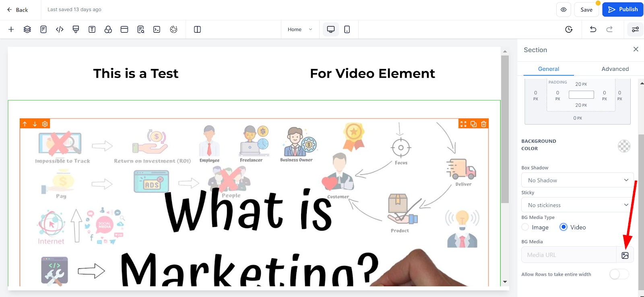The width and height of the screenshot is (644, 297).
Task: Switch to mobile view
Action: pos(347,29)
